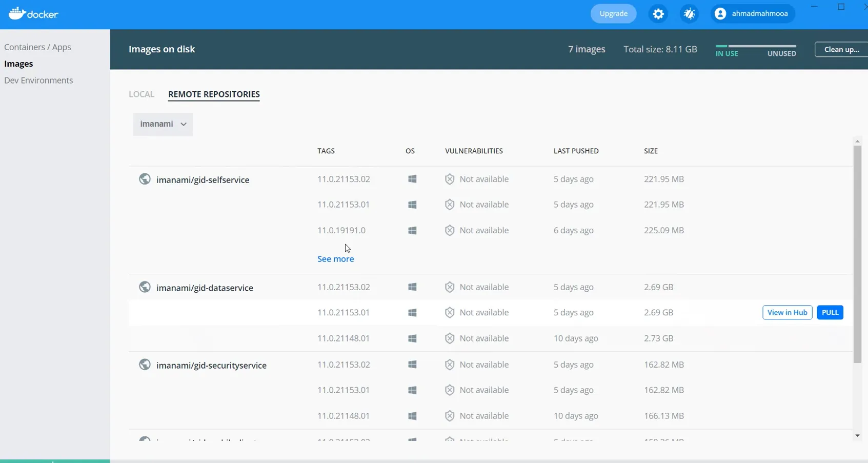This screenshot has width=868, height=463.
Task: Expand selfservice tags with See more
Action: tap(336, 259)
